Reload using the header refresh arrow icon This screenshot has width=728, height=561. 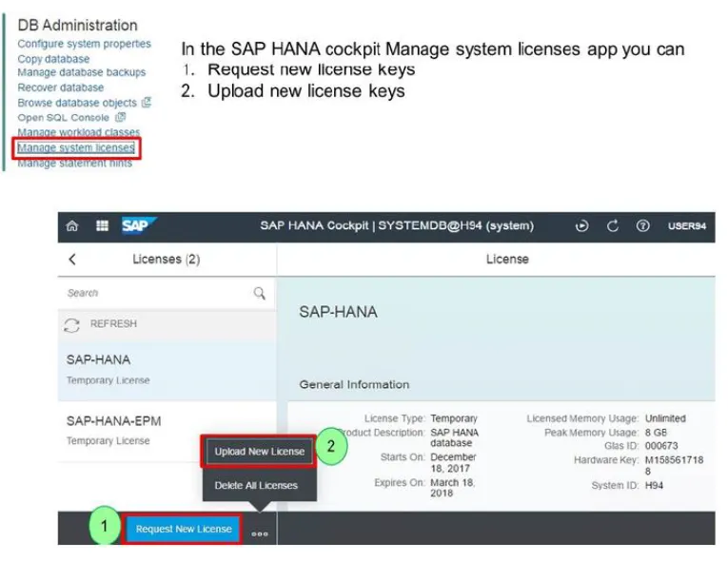(613, 226)
